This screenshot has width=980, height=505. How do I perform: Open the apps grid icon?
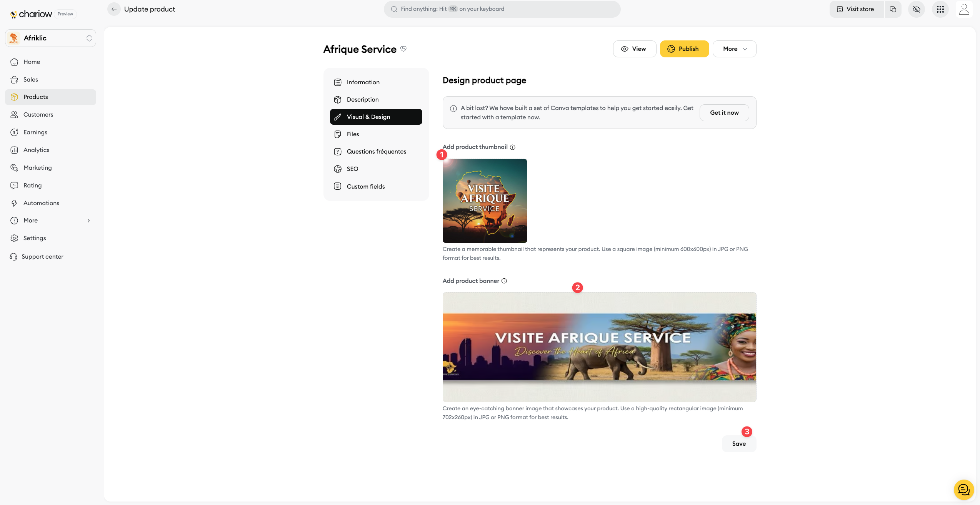[x=940, y=9]
